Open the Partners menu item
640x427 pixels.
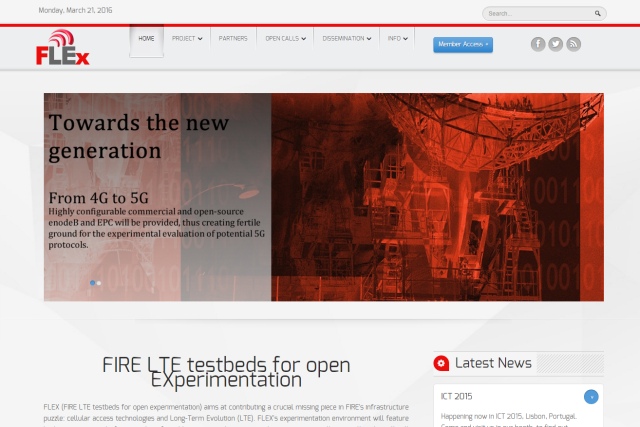click(x=233, y=39)
